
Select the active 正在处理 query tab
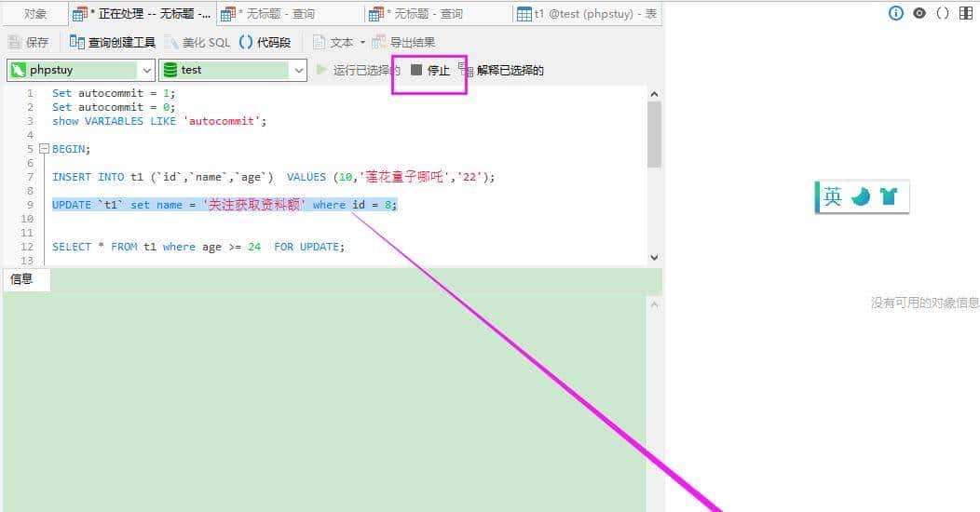(142, 14)
